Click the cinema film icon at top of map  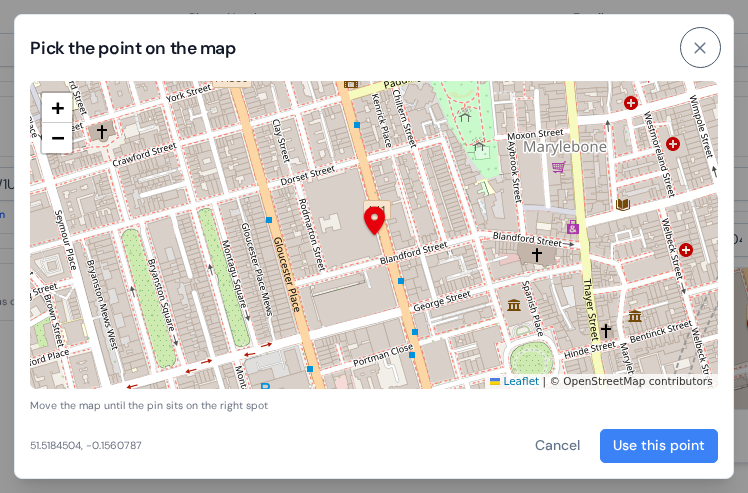351,84
